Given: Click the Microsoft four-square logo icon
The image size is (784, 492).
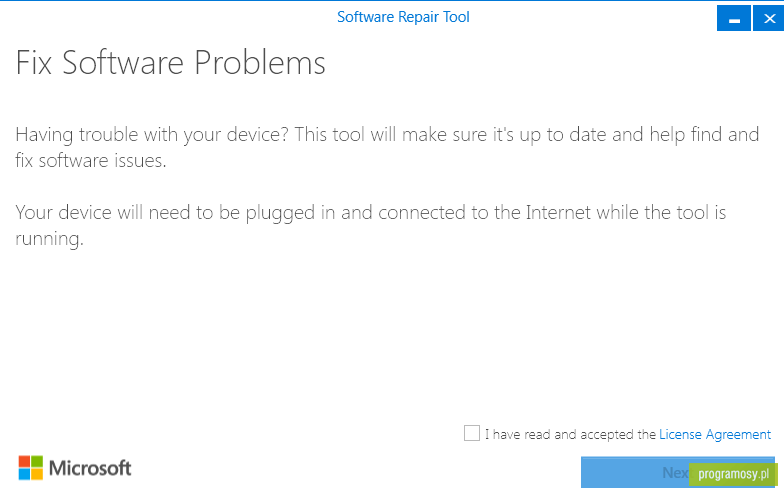Looking at the screenshot, I should click(x=30, y=468).
